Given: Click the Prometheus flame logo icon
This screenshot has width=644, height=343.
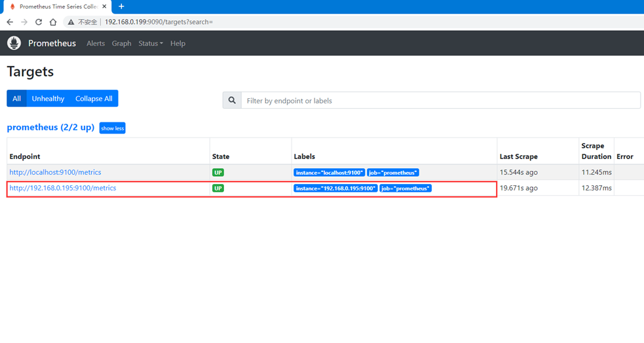Looking at the screenshot, I should pyautogui.click(x=14, y=43).
